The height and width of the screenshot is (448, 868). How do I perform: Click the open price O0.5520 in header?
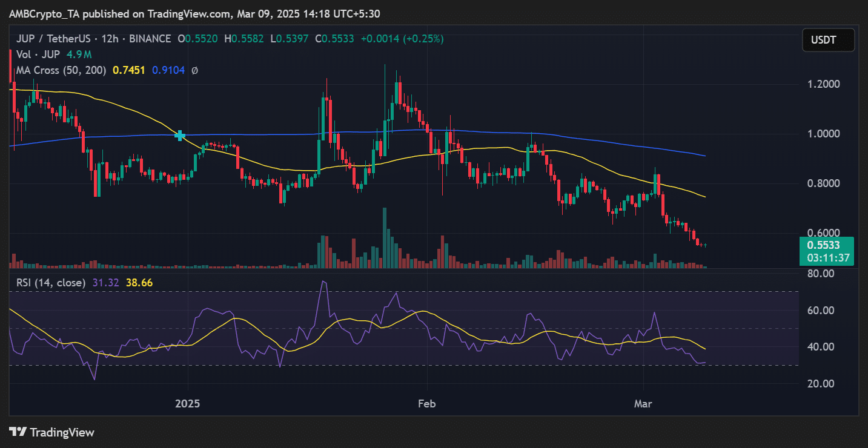coord(197,39)
